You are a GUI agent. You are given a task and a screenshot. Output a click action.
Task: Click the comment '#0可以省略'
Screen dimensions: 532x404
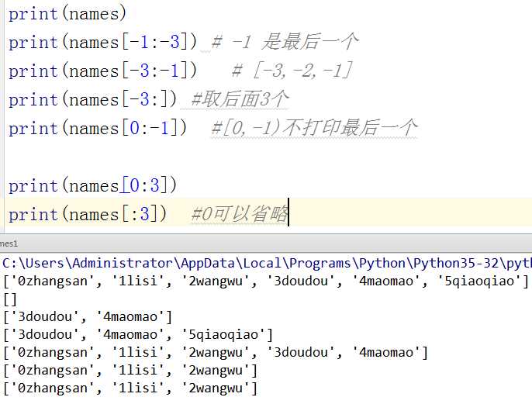(x=240, y=214)
